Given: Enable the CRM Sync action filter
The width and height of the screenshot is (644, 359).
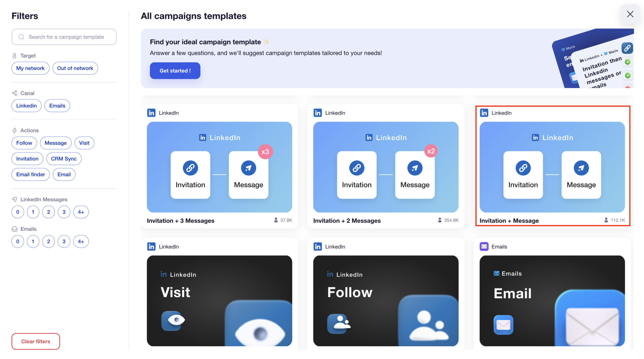Looking at the screenshot, I should pos(64,159).
